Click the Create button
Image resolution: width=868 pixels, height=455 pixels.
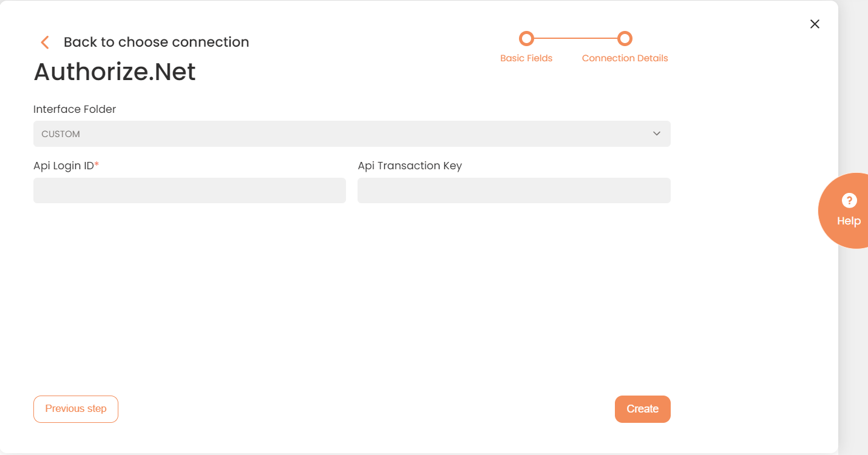pyautogui.click(x=643, y=409)
